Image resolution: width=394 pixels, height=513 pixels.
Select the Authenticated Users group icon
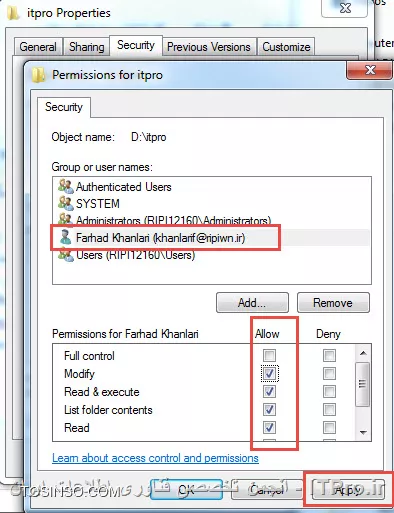pyautogui.click(x=66, y=186)
